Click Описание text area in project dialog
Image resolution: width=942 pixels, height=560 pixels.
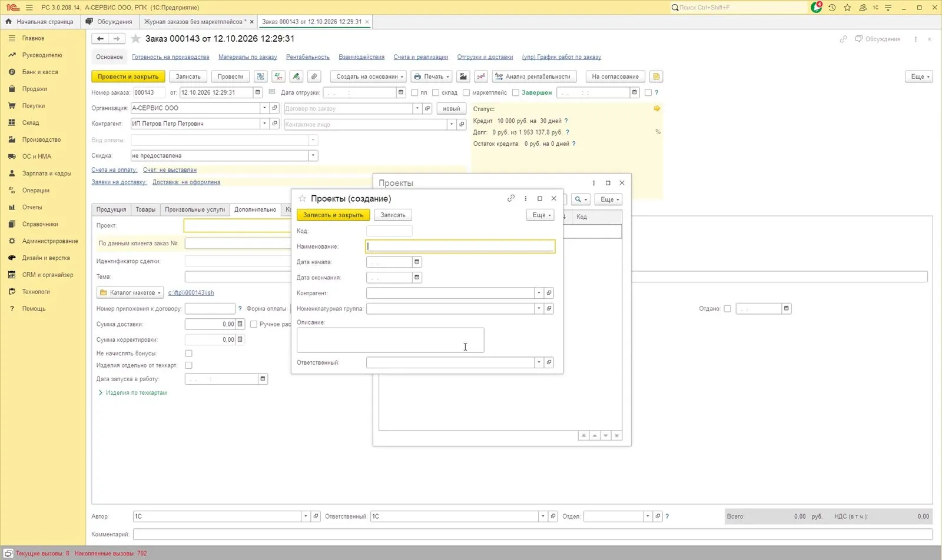pos(390,340)
